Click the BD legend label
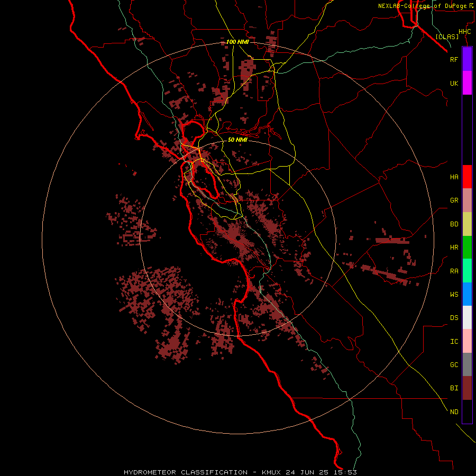Image resolution: width=476 pixels, height=476 pixels. tap(454, 224)
